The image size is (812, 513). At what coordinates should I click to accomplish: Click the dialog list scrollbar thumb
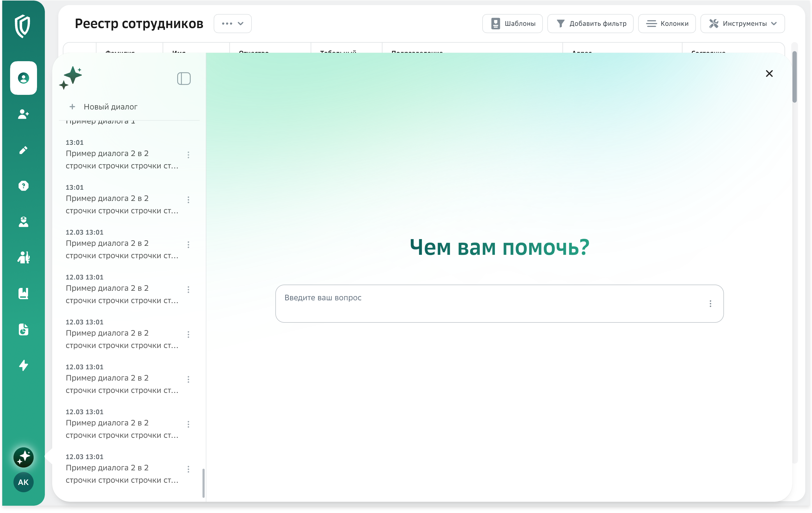(x=203, y=483)
